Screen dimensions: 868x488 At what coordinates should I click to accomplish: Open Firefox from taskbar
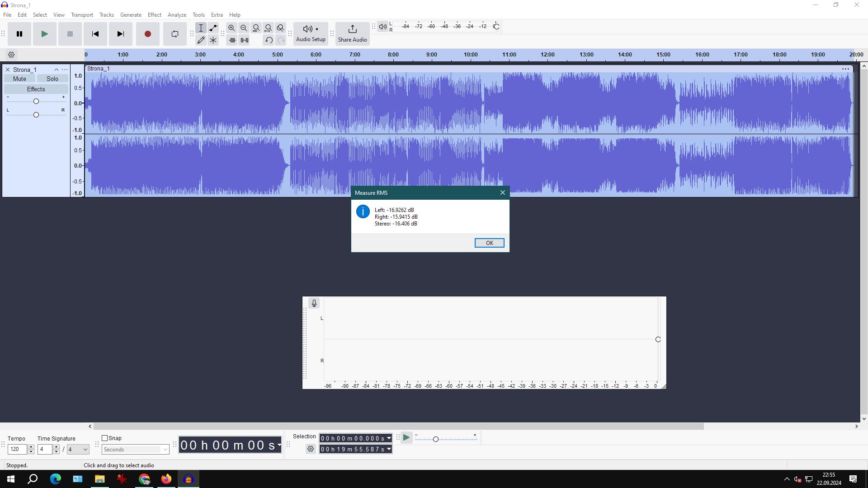click(x=166, y=479)
